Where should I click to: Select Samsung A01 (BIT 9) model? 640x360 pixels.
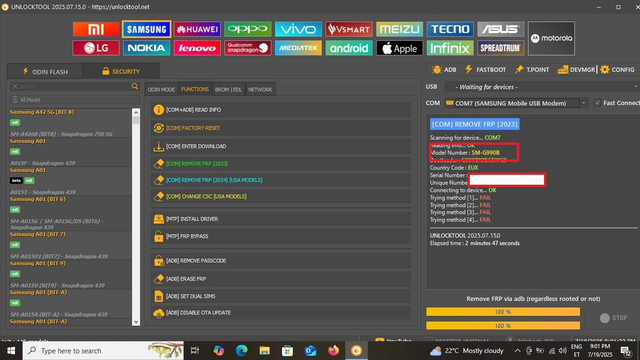(38, 263)
